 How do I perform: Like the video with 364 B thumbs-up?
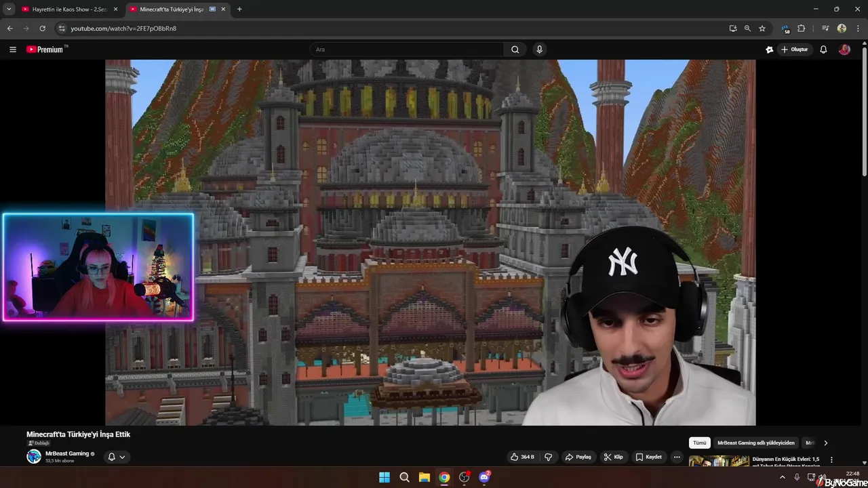pos(522,457)
